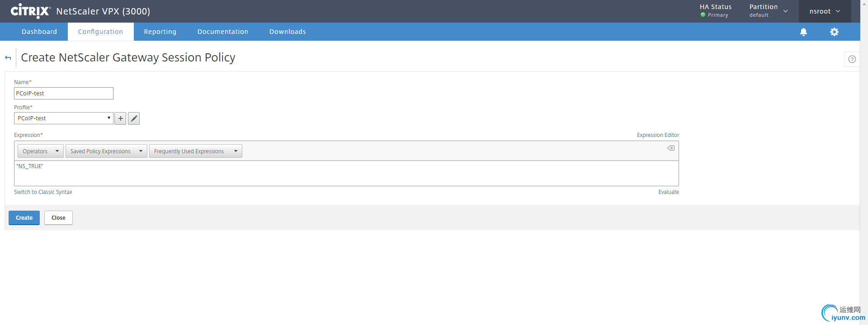Click the HA Status Primary indicator

pos(715,11)
